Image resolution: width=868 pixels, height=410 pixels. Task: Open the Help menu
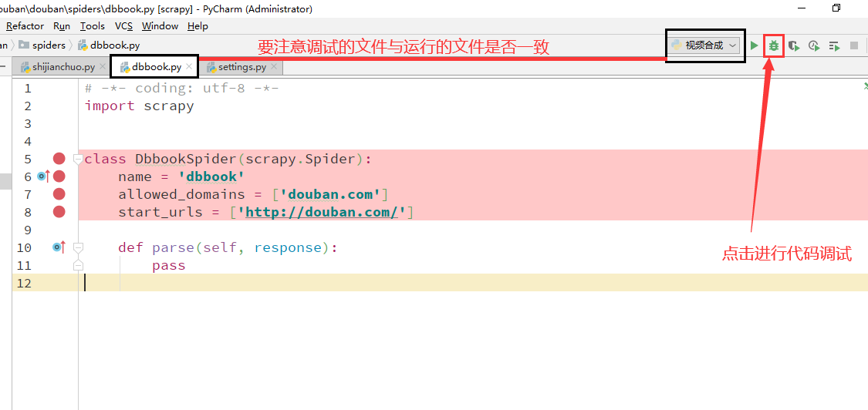[x=198, y=26]
